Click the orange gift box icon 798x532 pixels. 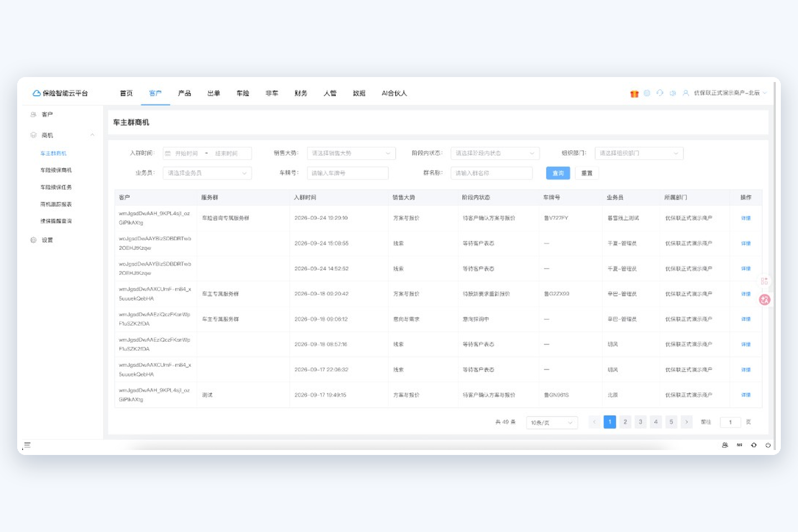point(635,94)
